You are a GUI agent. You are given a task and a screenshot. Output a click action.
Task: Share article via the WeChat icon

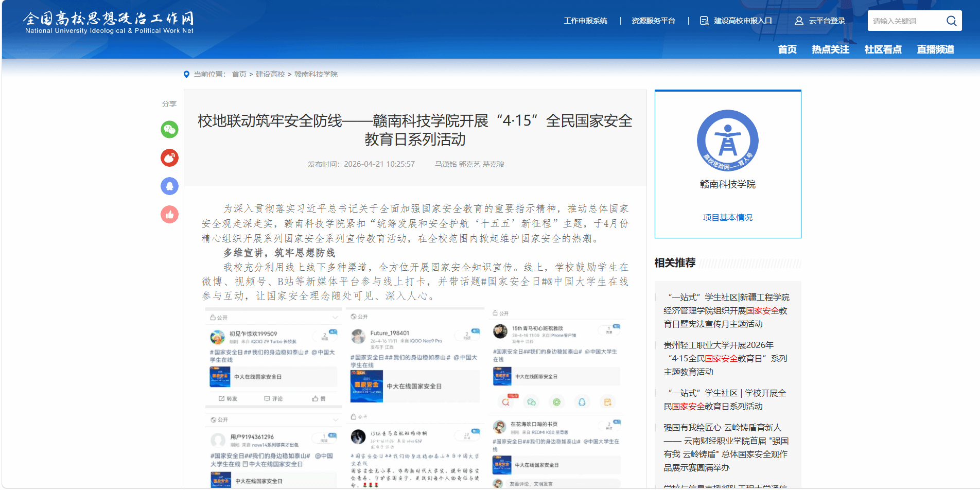(169, 129)
